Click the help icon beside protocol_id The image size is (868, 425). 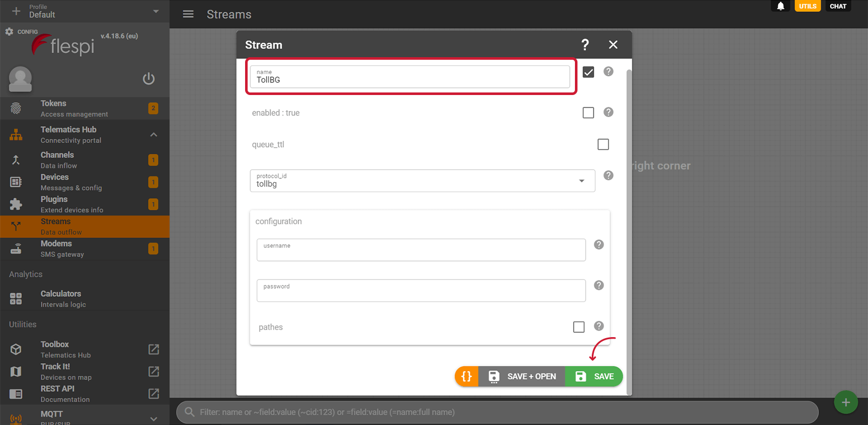point(608,176)
